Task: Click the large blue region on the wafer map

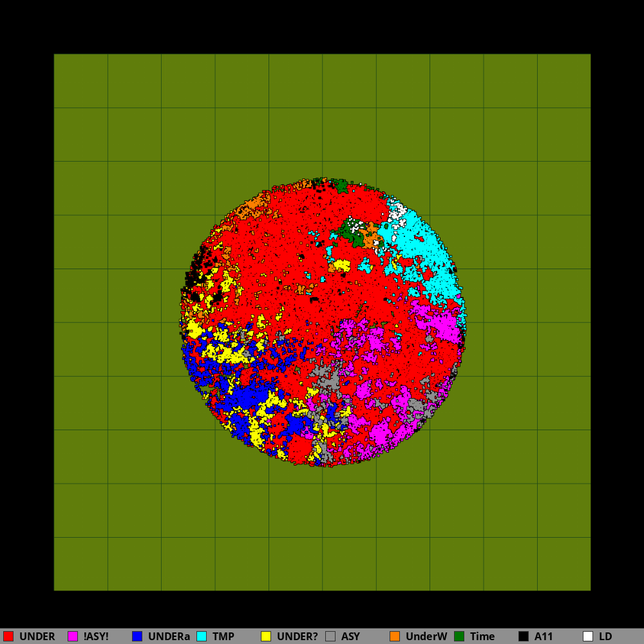Action: [248, 396]
